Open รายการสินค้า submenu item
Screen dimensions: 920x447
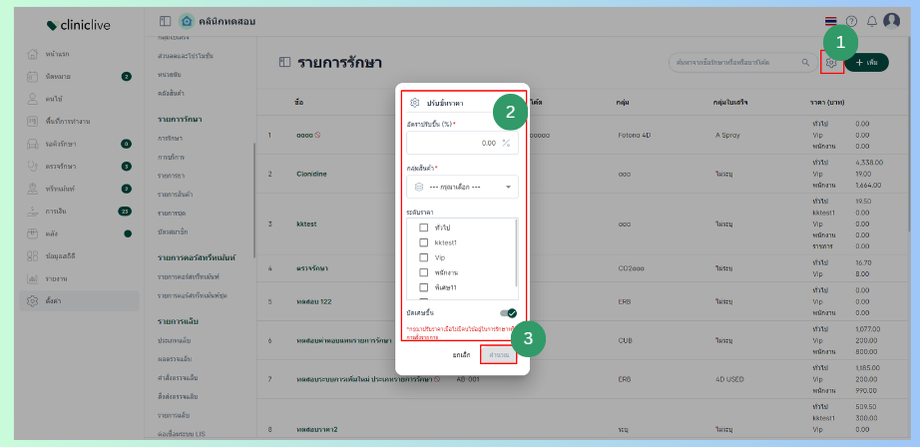coord(175,194)
